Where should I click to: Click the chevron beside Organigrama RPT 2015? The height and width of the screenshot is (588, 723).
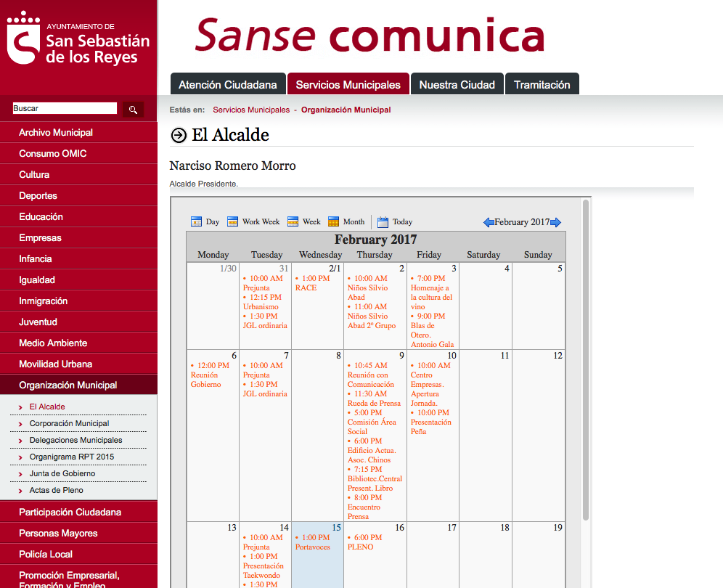(20, 457)
